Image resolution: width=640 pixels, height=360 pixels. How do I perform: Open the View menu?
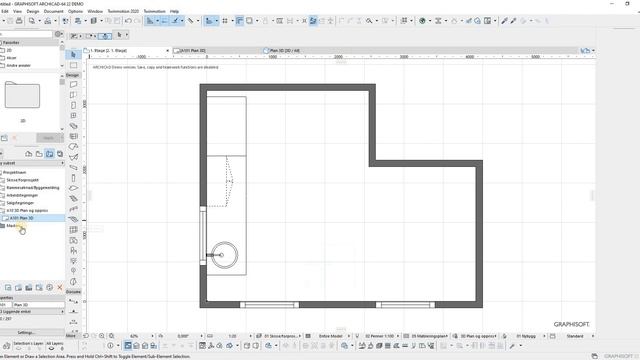click(x=18, y=11)
